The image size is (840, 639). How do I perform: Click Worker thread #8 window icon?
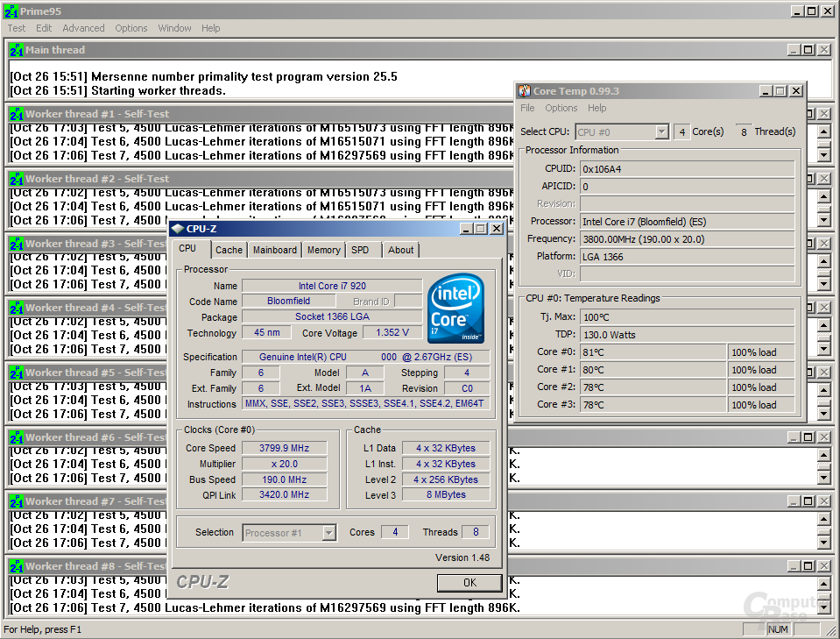pos(16,566)
